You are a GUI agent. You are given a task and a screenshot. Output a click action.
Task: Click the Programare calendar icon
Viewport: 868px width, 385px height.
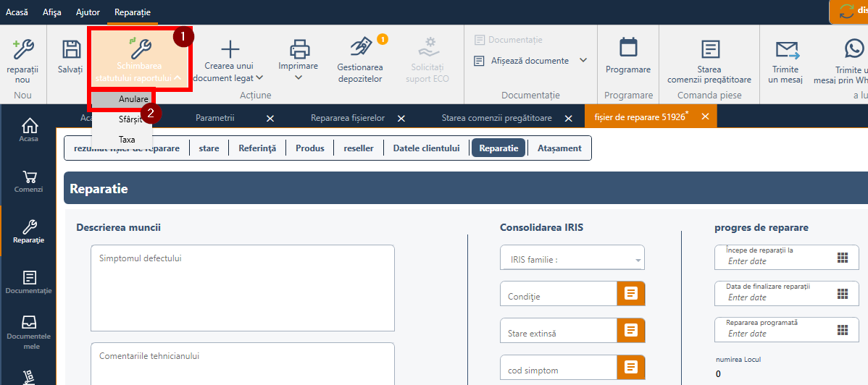628,48
